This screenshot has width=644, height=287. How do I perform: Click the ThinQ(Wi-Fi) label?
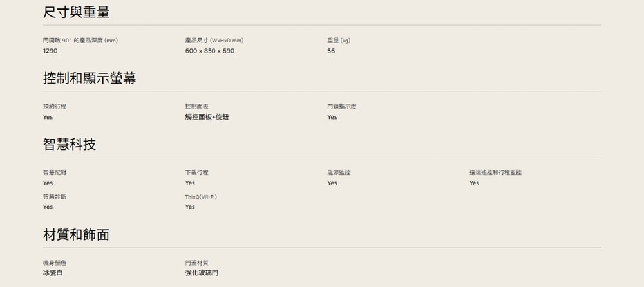pyautogui.click(x=200, y=196)
